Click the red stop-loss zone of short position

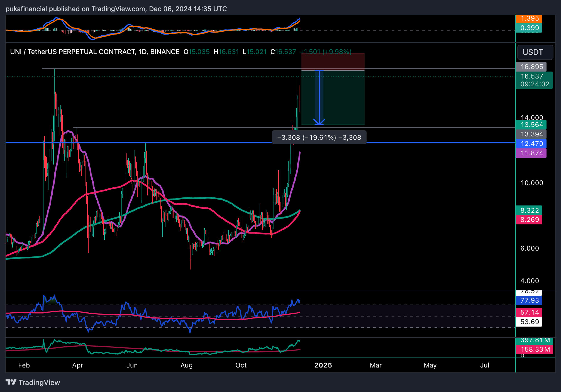tap(333, 62)
